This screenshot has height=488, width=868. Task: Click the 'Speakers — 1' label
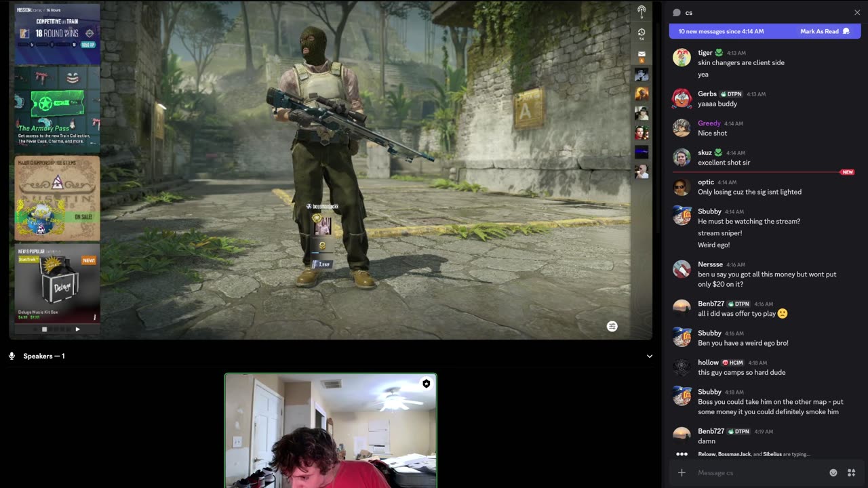pyautogui.click(x=44, y=356)
